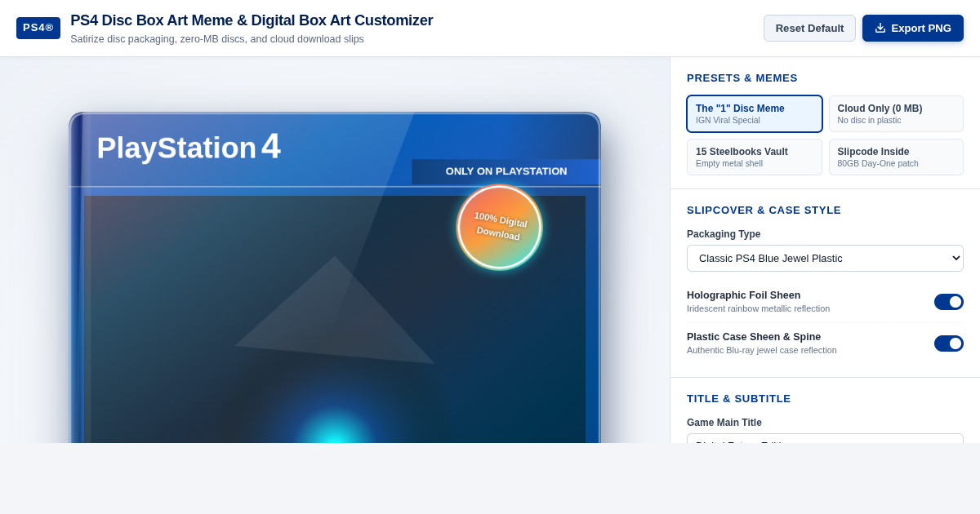Toggle Holographic Foil Sheen switch
Viewport: 980px width, 514px height.
point(949,302)
